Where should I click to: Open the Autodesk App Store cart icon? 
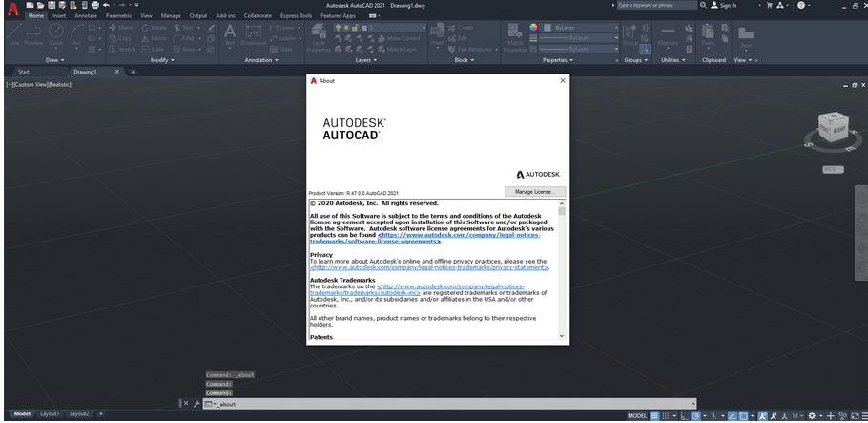(x=770, y=5)
